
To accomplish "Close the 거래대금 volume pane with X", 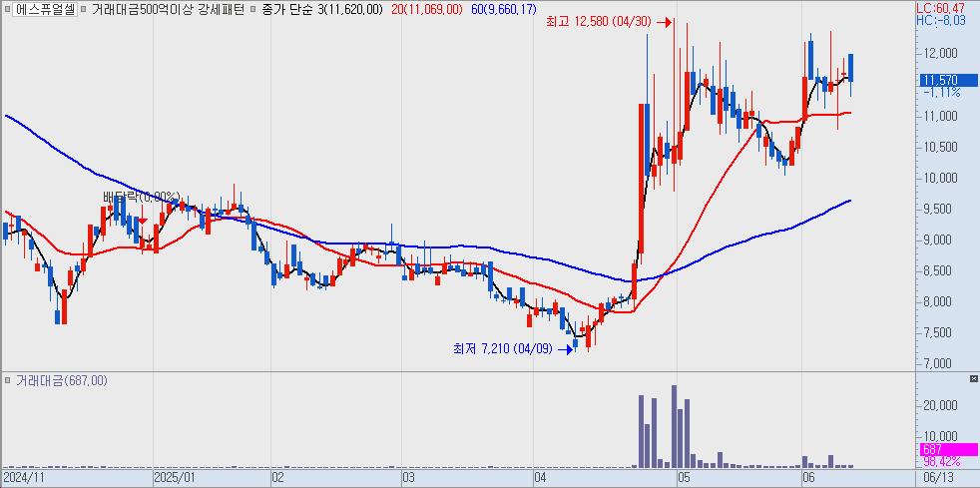I will click(x=973, y=378).
